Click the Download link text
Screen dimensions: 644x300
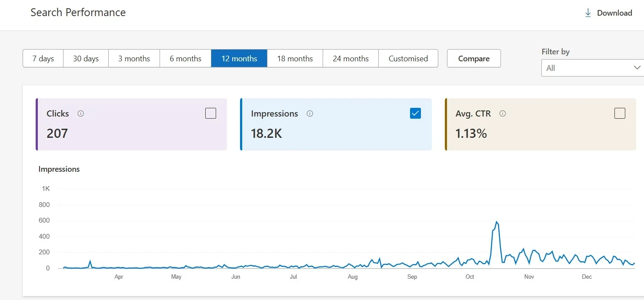(x=614, y=13)
